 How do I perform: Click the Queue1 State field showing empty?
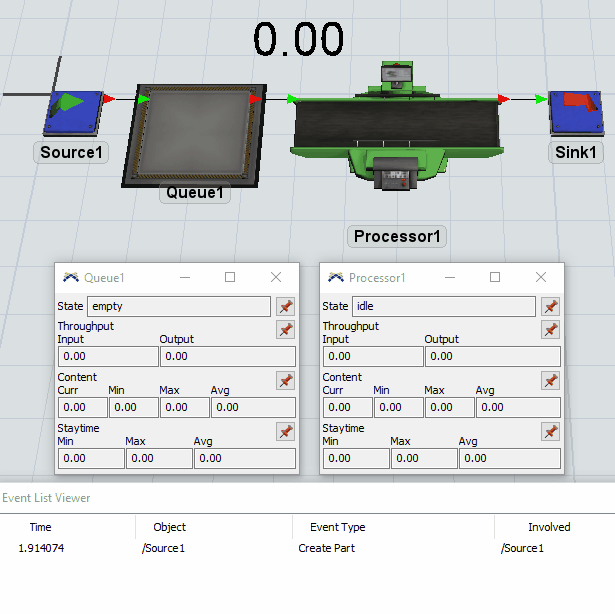pyautogui.click(x=178, y=306)
